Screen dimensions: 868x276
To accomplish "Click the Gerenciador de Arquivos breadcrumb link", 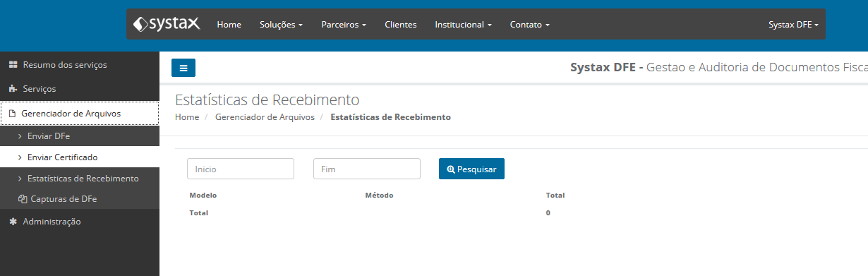I will coord(265,117).
